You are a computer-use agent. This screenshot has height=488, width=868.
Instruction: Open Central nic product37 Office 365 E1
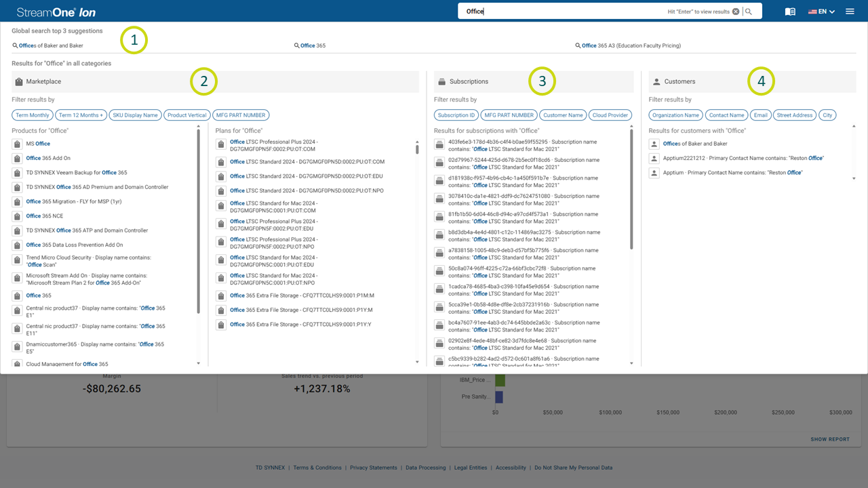(96, 312)
